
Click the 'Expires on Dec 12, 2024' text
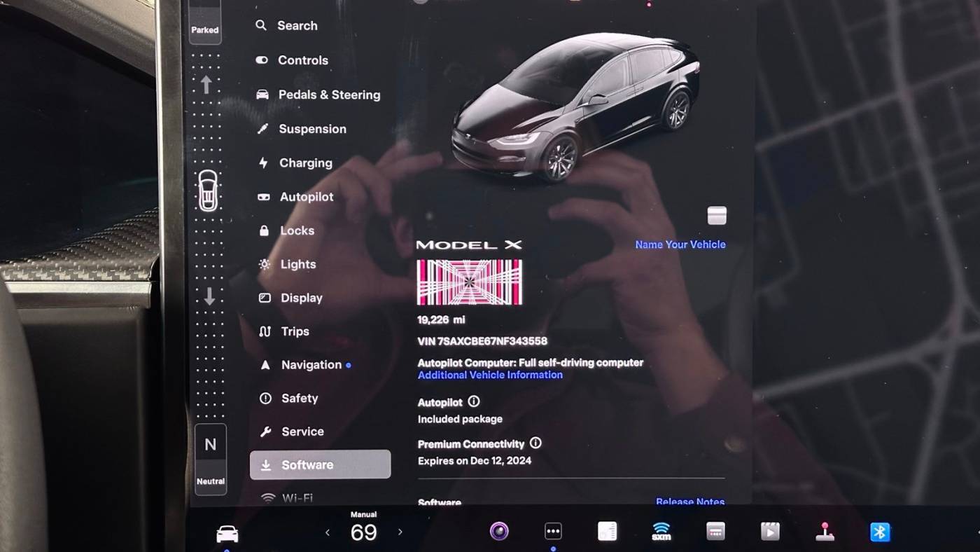pos(475,461)
